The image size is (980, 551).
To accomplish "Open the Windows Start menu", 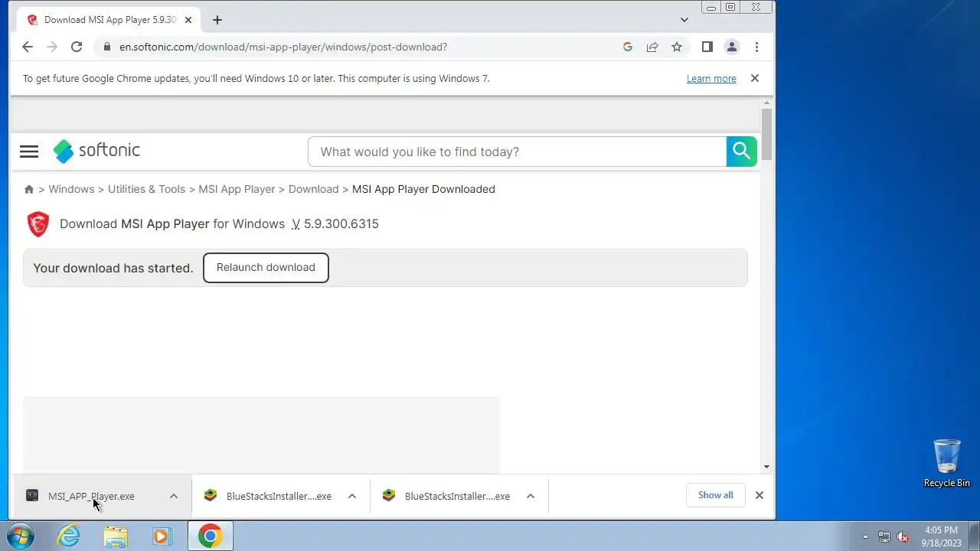I will point(20,536).
